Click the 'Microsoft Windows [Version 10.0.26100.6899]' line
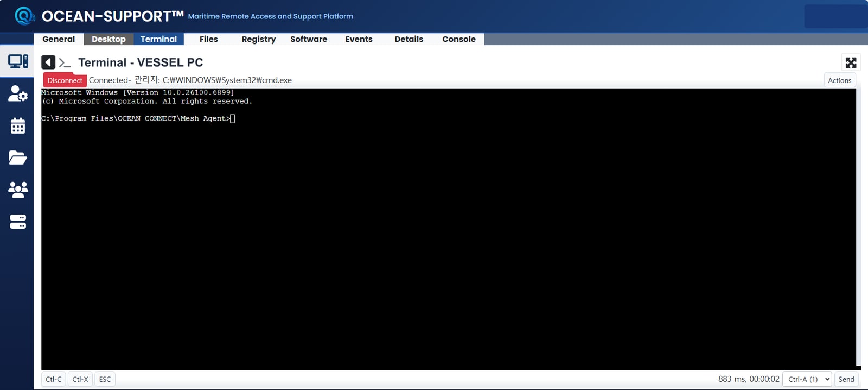 click(x=138, y=92)
